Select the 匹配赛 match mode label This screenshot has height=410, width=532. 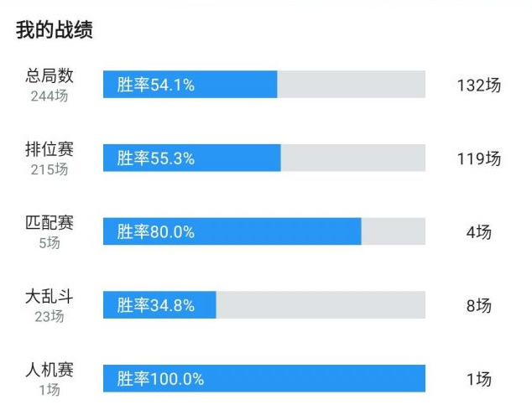pyautogui.click(x=50, y=223)
